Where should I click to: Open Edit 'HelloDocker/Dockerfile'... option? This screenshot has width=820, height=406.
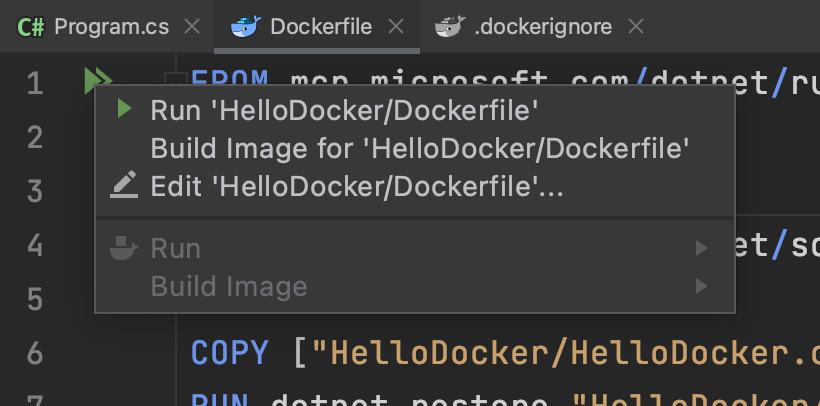tap(357, 186)
